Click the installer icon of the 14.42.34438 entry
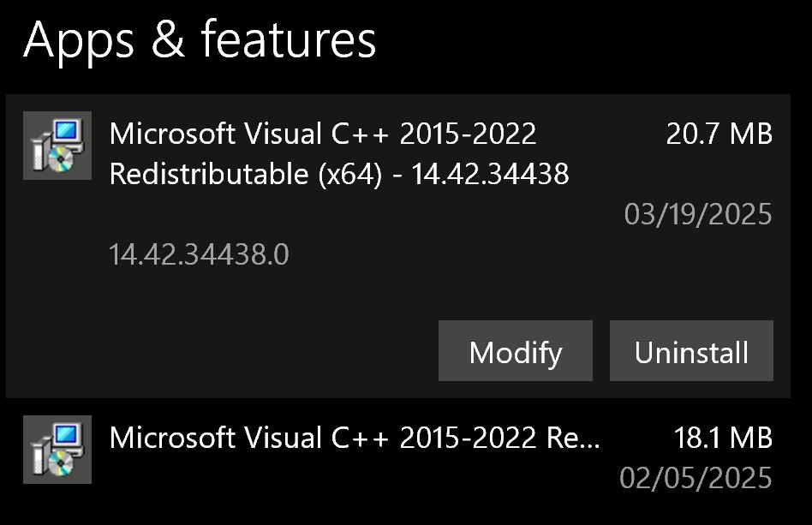The image size is (812, 525). pos(57,146)
